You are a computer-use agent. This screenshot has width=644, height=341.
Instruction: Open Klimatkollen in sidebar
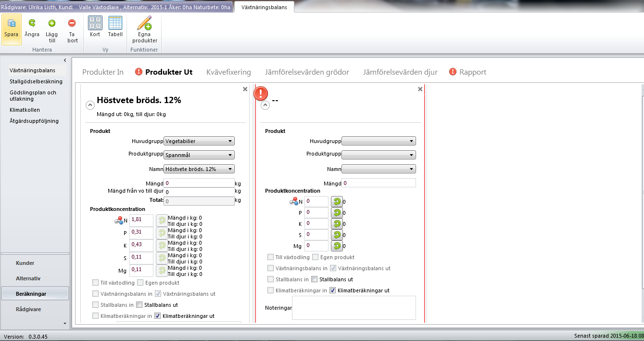coord(25,110)
